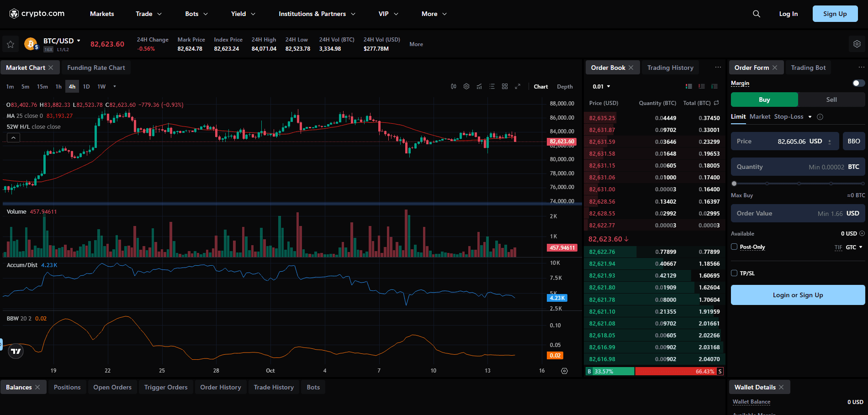Image resolution: width=868 pixels, height=415 pixels.
Task: Reset chart view target icon
Action: pos(565,371)
